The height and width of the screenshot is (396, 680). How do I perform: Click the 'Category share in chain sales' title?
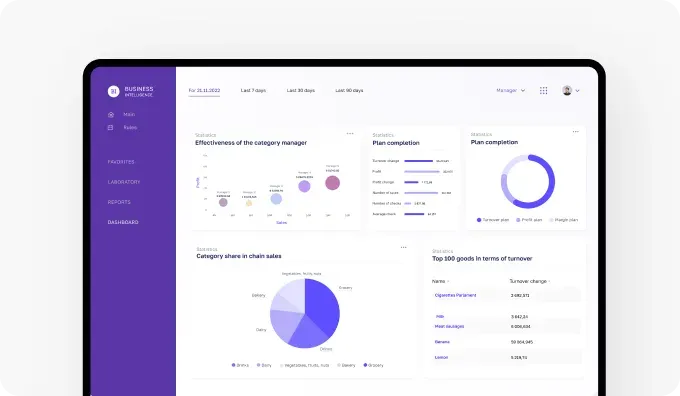(239, 256)
